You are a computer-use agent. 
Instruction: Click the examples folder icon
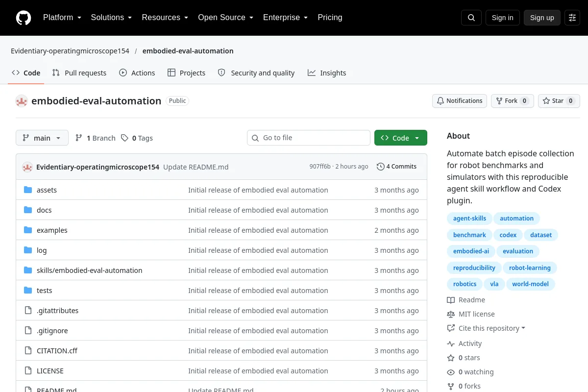(x=28, y=230)
